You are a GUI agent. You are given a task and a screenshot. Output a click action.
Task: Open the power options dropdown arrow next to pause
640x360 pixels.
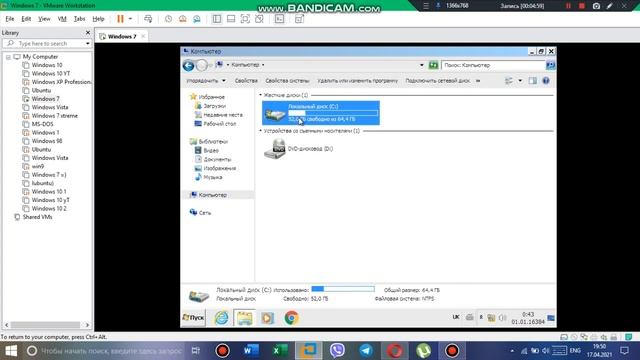pos(130,19)
